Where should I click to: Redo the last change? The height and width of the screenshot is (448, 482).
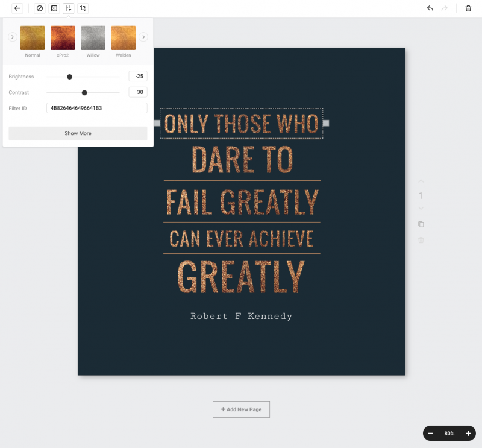click(444, 8)
